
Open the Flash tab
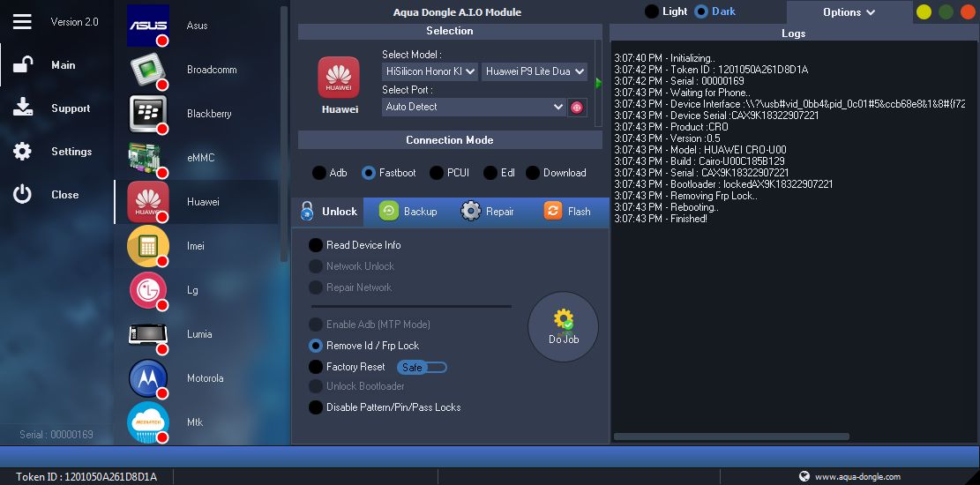click(567, 212)
